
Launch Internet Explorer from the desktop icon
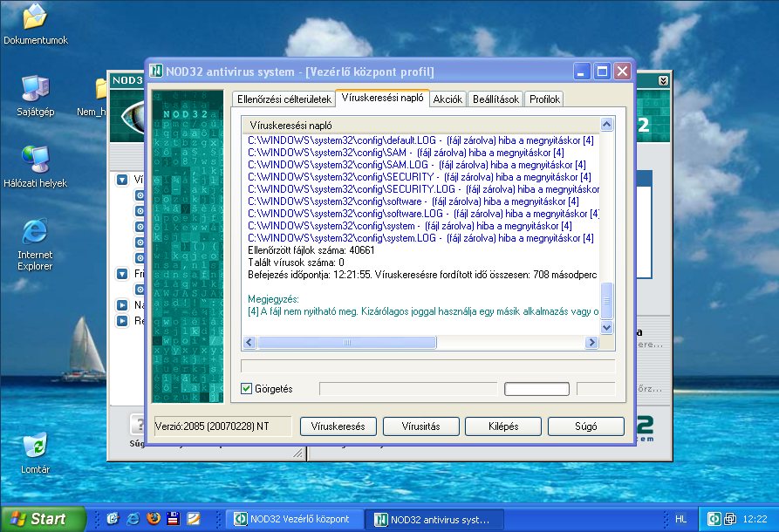point(35,244)
